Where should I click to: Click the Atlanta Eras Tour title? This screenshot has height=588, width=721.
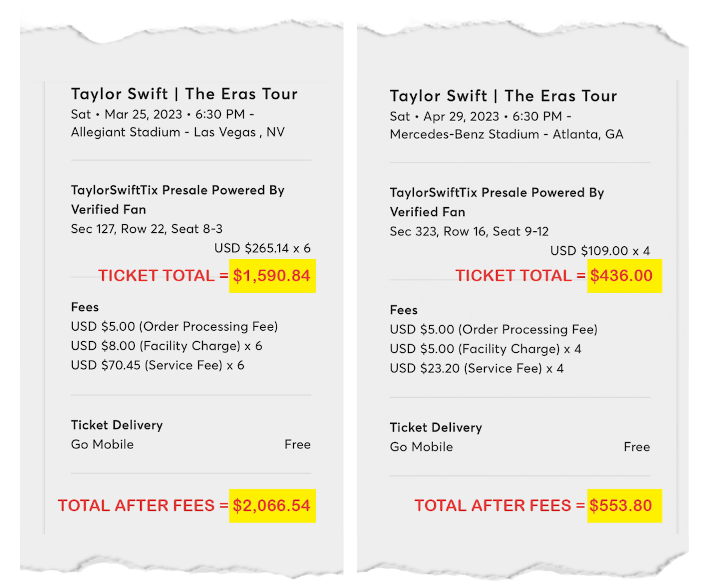click(x=504, y=96)
